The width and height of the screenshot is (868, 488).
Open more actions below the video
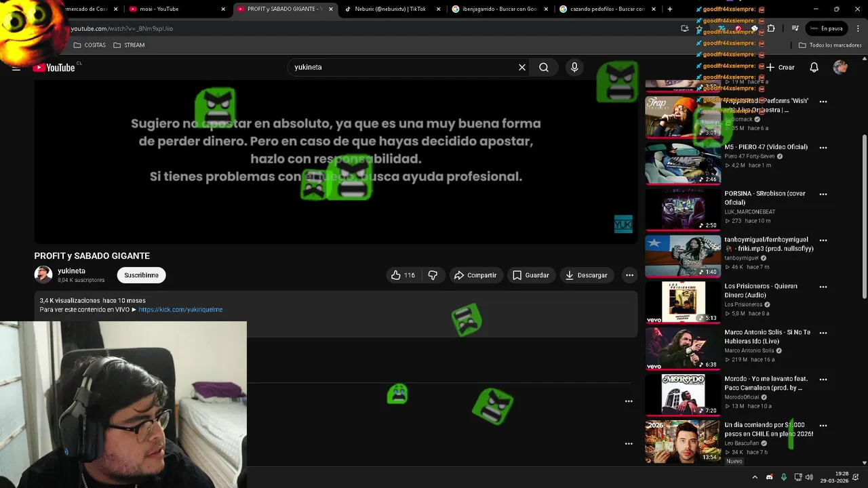point(629,275)
